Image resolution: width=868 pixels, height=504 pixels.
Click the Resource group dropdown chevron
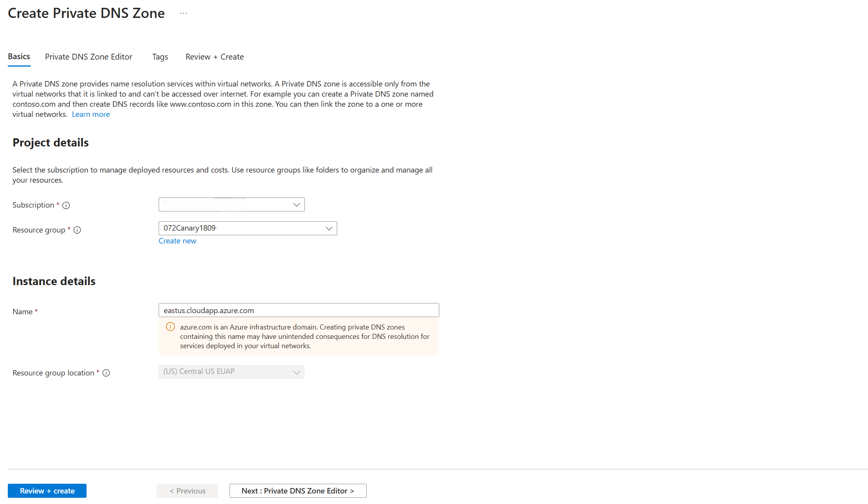(329, 228)
